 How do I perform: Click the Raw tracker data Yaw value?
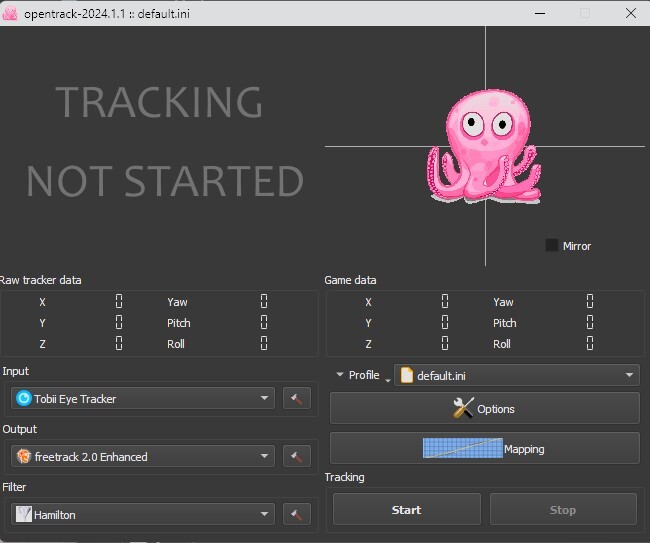pos(264,302)
